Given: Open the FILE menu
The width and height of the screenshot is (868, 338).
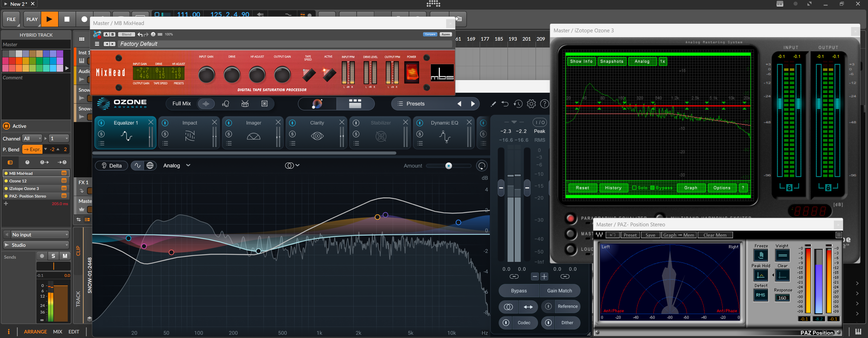Looking at the screenshot, I should pyautogui.click(x=11, y=19).
